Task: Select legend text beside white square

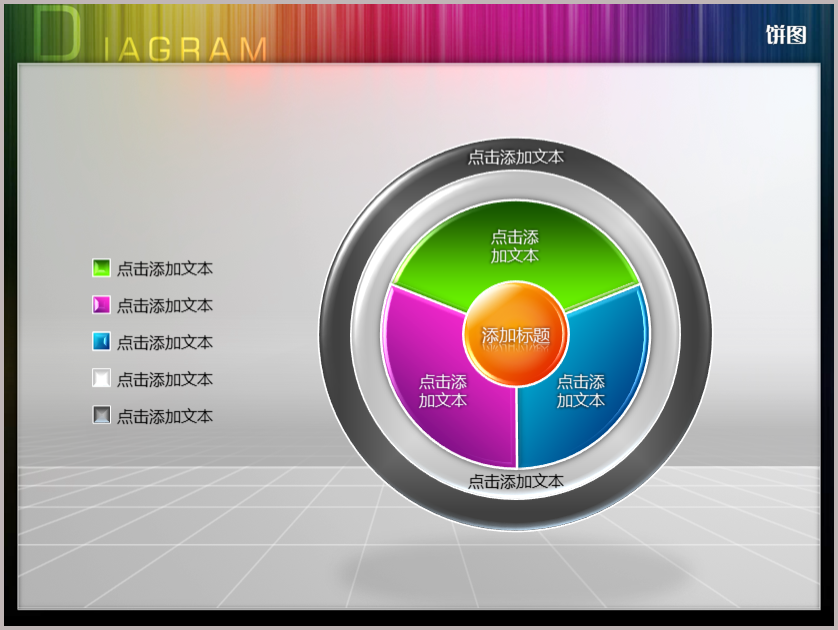Action: [x=165, y=379]
